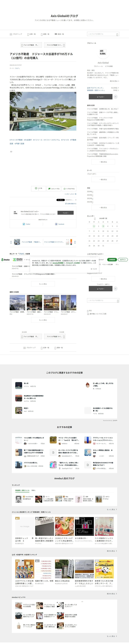Expand profile 続きを見る >
The image size is (129, 644).
click(x=114, y=81)
